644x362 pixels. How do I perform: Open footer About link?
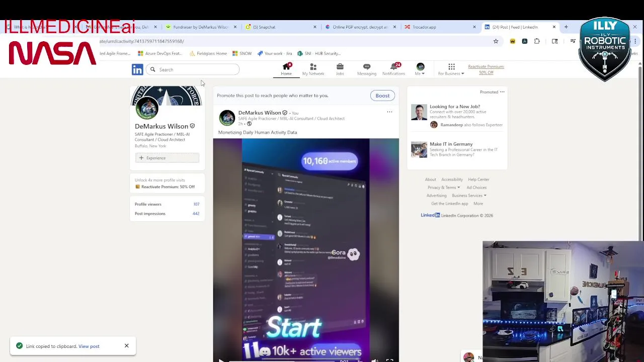click(430, 179)
